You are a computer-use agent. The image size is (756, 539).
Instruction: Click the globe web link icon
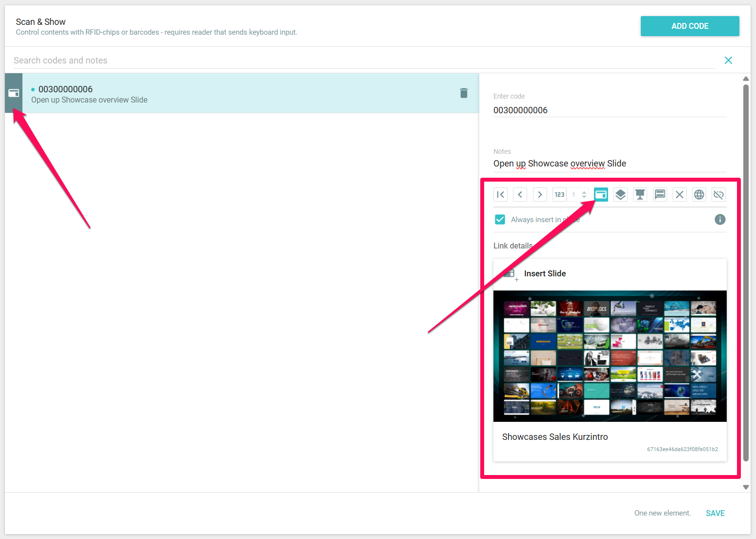pos(699,195)
